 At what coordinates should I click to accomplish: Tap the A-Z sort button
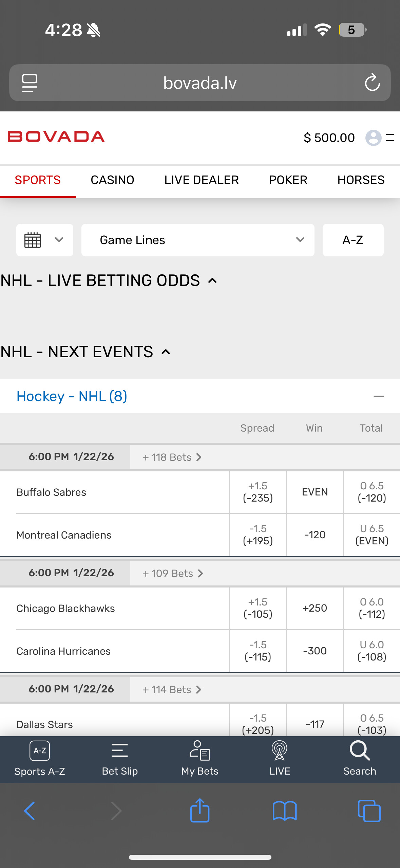coord(353,240)
